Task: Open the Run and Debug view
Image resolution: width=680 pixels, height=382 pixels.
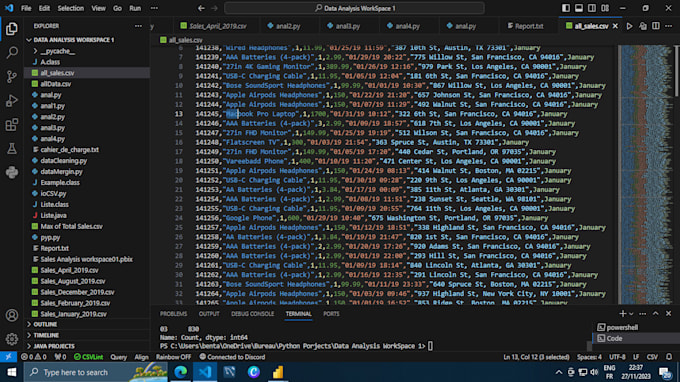Action: click(x=12, y=101)
